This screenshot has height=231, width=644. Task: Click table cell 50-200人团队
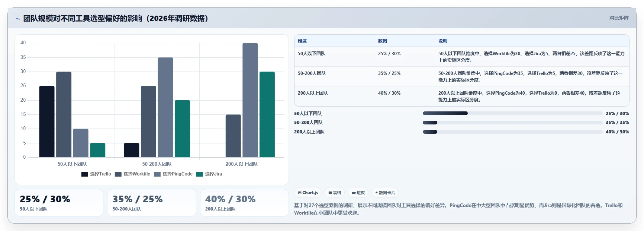click(x=312, y=73)
